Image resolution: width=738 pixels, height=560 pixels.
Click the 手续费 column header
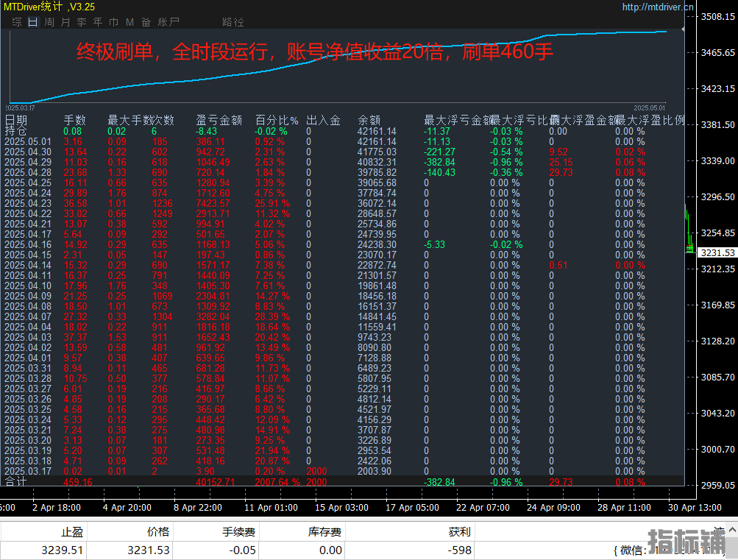tap(238, 532)
